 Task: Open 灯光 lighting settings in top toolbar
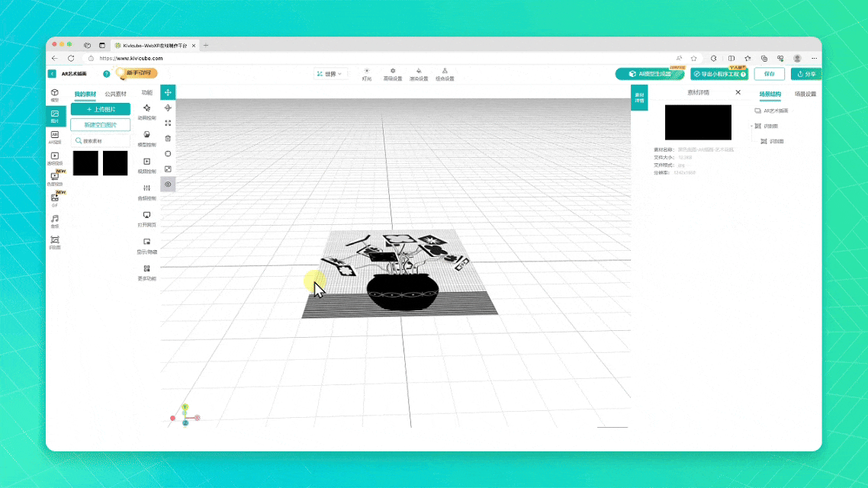[x=367, y=74]
